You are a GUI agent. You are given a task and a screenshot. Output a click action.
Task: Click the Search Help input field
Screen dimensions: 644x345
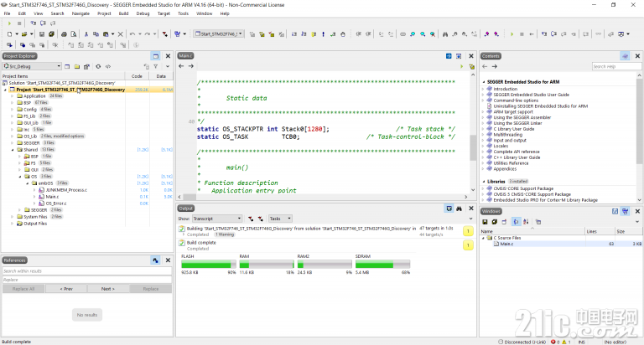coord(616,66)
